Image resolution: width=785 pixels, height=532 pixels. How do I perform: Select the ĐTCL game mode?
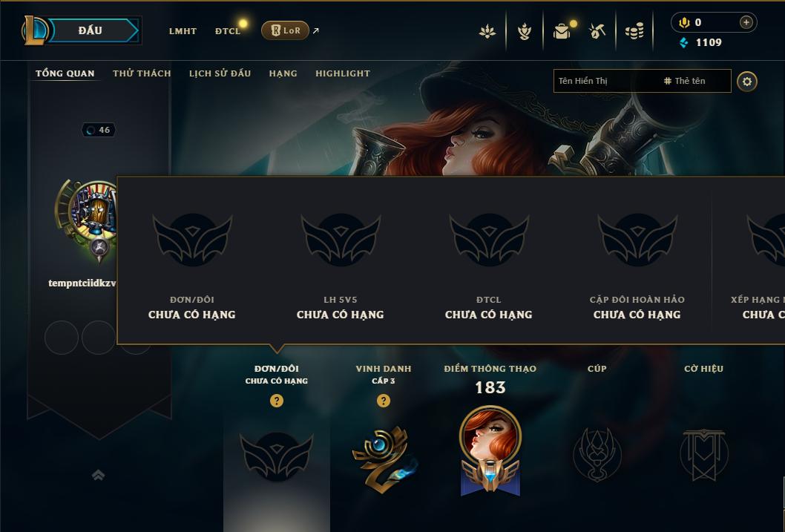tap(228, 31)
